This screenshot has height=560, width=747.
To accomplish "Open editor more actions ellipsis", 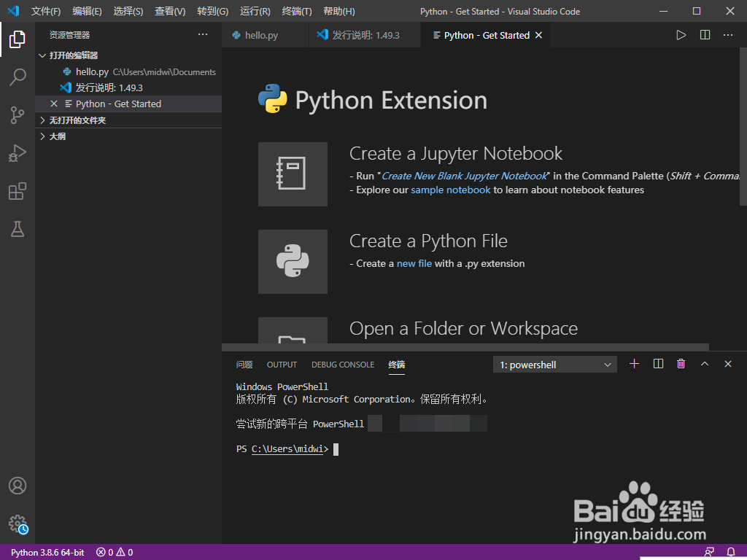I will pos(728,35).
